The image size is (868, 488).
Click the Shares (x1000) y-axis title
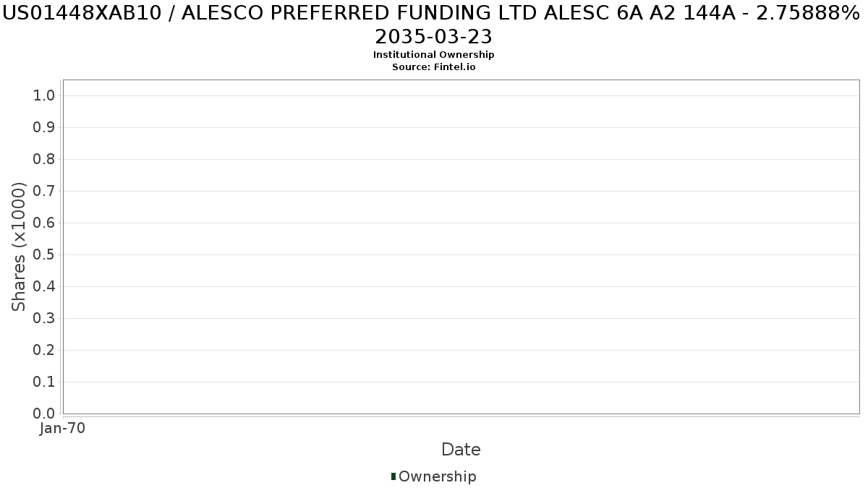click(20, 247)
